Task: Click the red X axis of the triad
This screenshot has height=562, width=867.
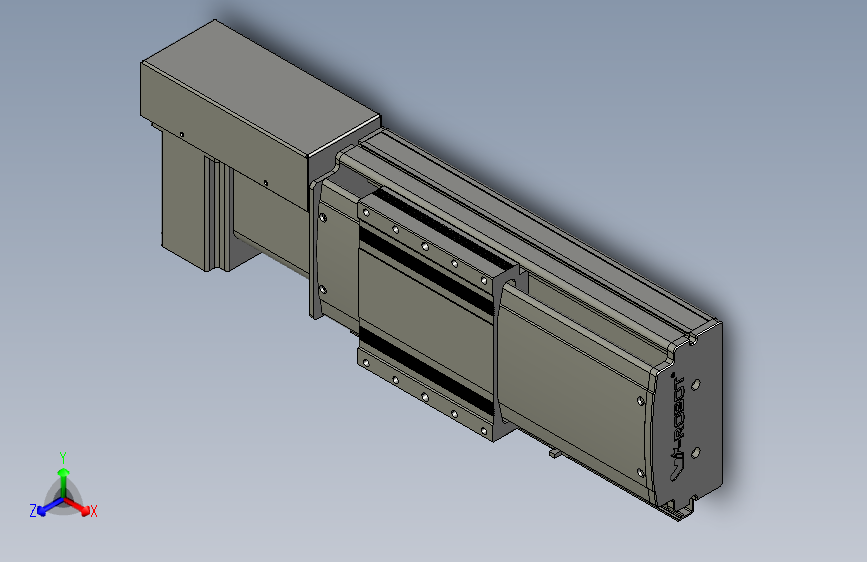Action: click(x=78, y=506)
